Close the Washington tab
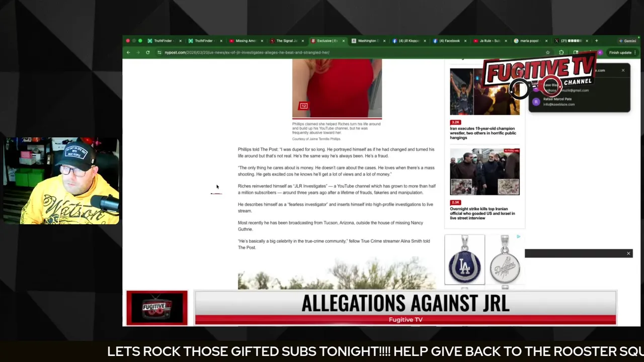Viewport: 644px width, 362px height. [x=384, y=41]
